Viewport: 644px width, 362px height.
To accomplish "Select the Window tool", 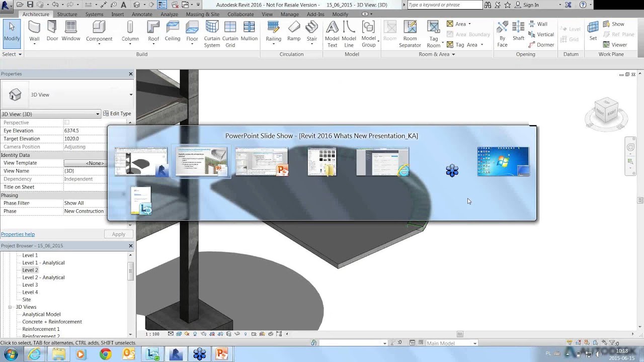I will (x=71, y=32).
